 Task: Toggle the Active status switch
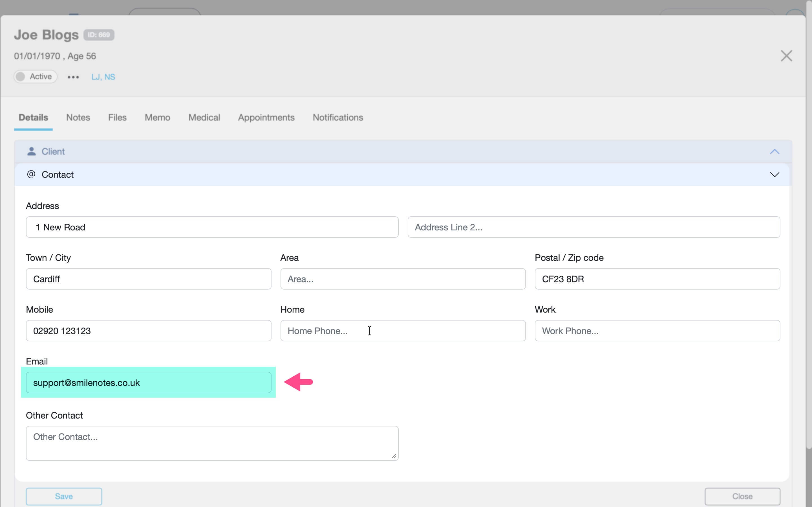(21, 76)
